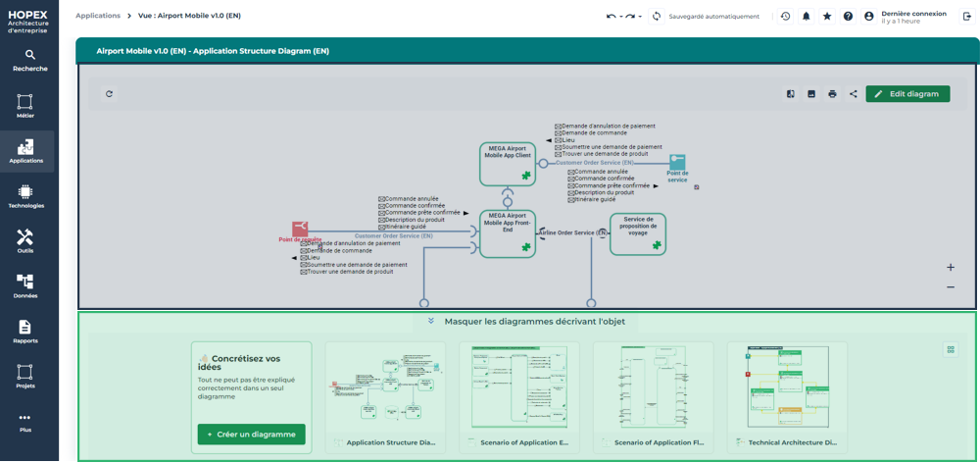Click the history clock icon
This screenshot has height=463, width=980.
click(785, 17)
